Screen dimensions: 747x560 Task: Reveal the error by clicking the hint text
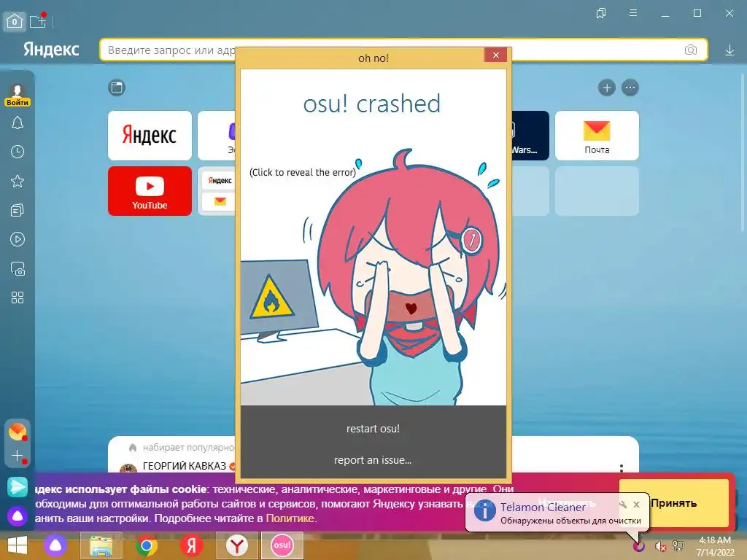303,172
